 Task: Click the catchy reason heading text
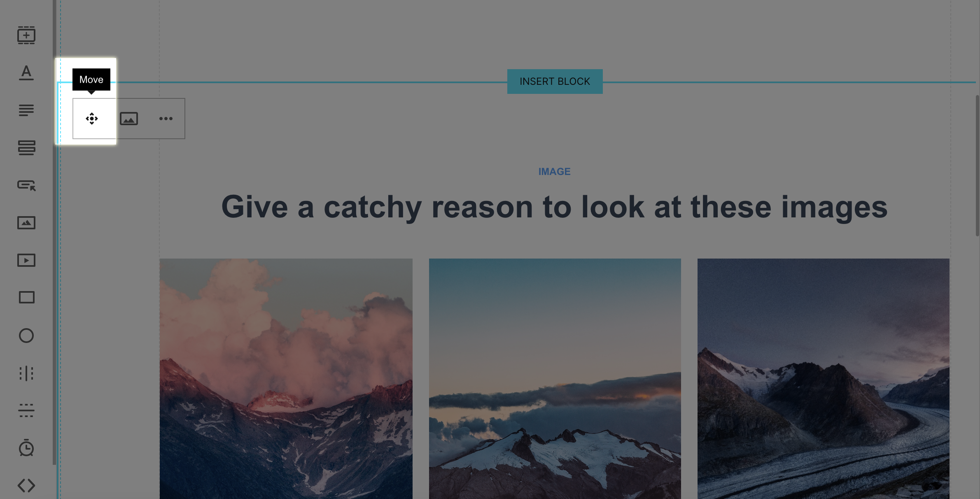(554, 207)
